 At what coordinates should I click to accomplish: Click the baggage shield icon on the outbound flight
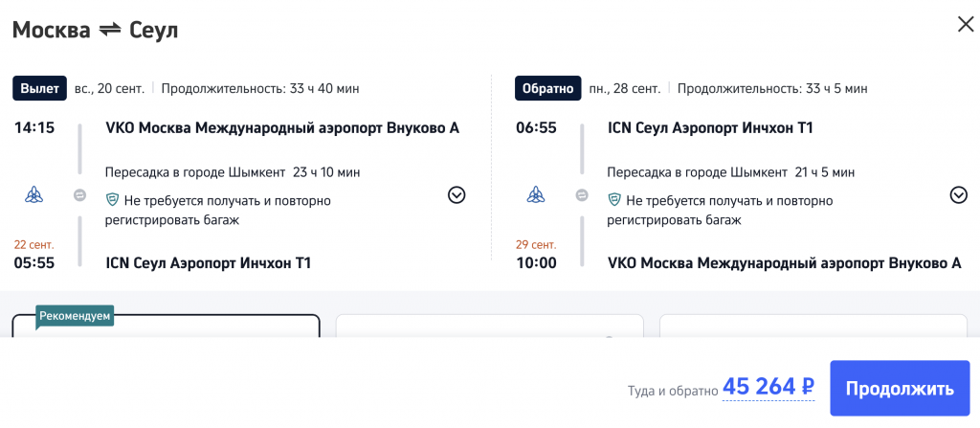(112, 201)
